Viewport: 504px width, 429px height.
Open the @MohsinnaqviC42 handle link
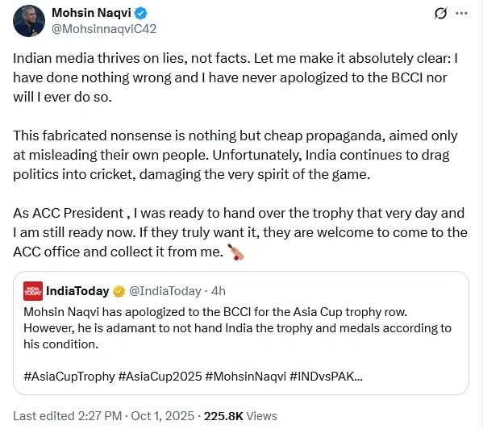pos(102,29)
